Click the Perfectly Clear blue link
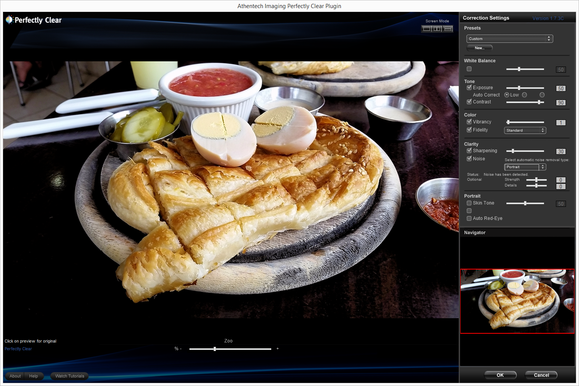The image size is (579, 386). pyautogui.click(x=18, y=349)
